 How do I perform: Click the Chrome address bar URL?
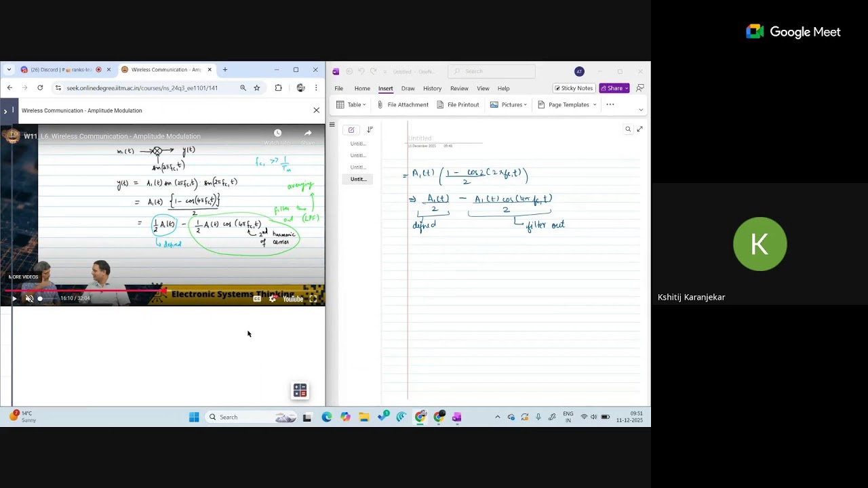click(142, 88)
